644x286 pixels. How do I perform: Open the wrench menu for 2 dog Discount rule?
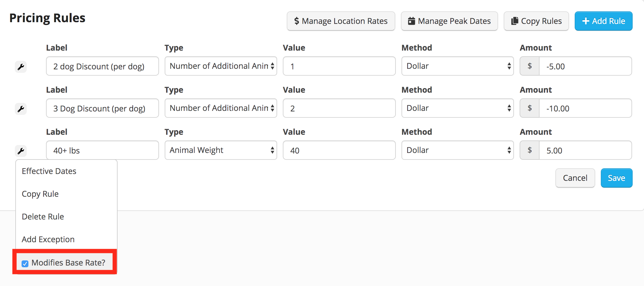21,67
